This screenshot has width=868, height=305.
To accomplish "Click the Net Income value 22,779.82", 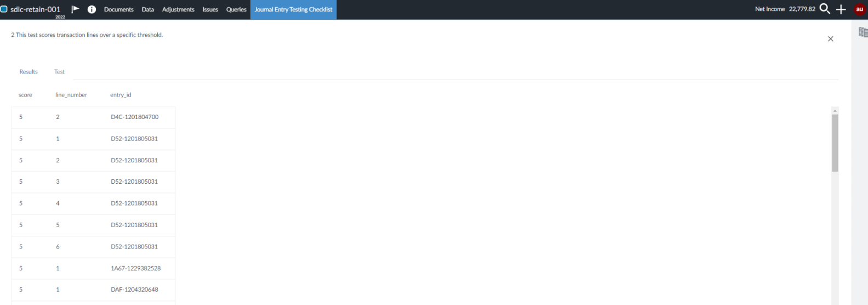I will tap(802, 9).
